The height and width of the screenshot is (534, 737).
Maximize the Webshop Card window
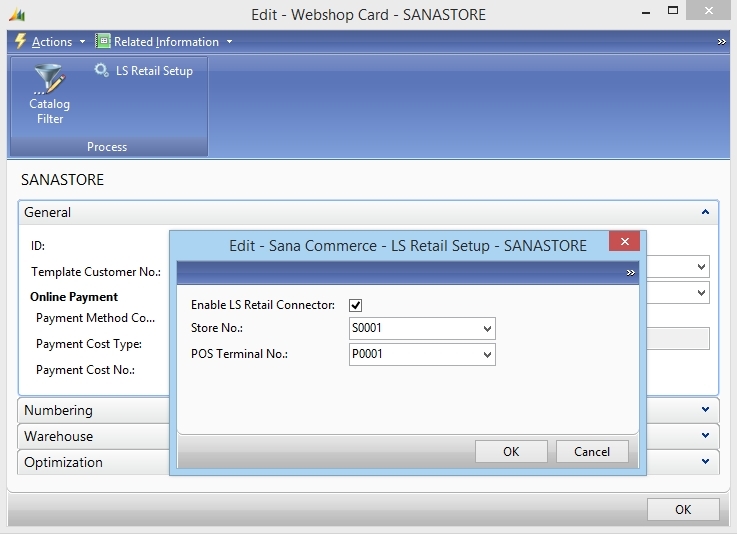point(673,10)
